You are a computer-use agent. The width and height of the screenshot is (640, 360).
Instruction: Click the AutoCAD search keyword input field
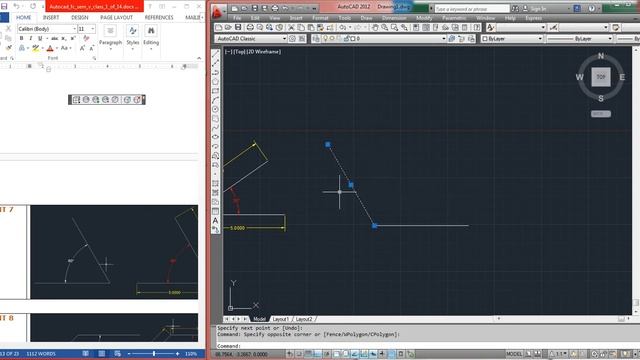472,9
